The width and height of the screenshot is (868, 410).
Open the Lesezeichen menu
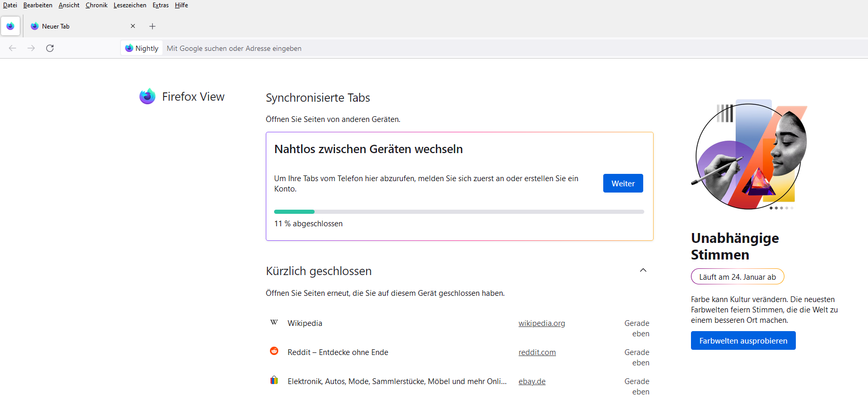(x=130, y=5)
